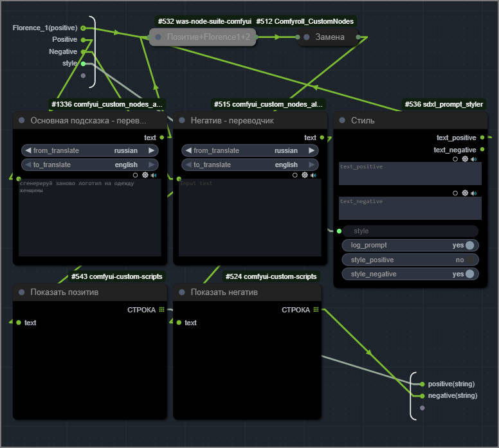
Task: Select the Позитив+Florence1+2 node
Action: [203, 37]
